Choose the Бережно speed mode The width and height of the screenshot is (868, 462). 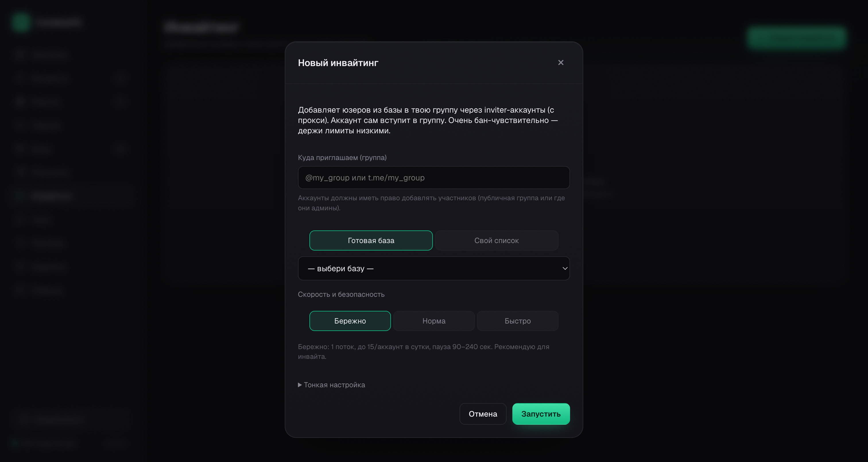coord(350,321)
